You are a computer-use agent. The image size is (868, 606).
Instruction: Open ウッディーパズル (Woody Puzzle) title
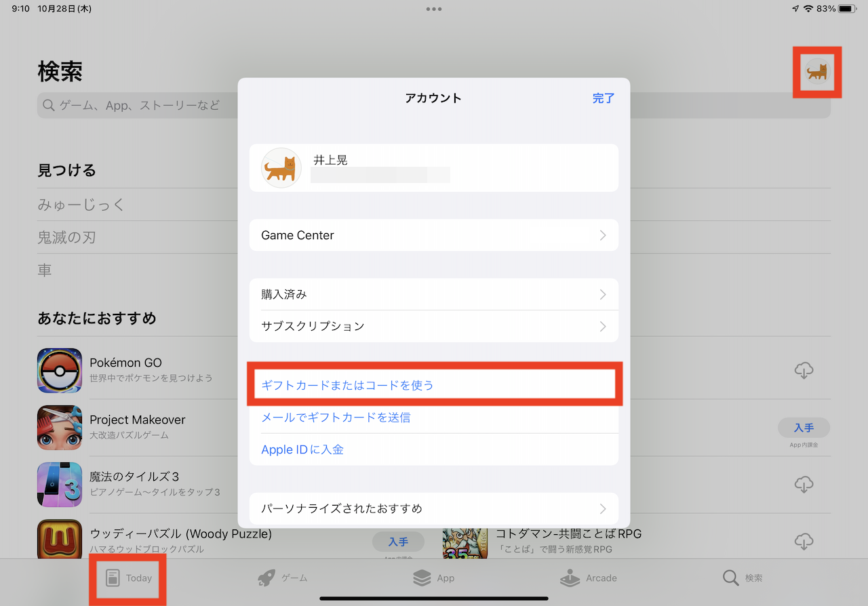click(180, 533)
